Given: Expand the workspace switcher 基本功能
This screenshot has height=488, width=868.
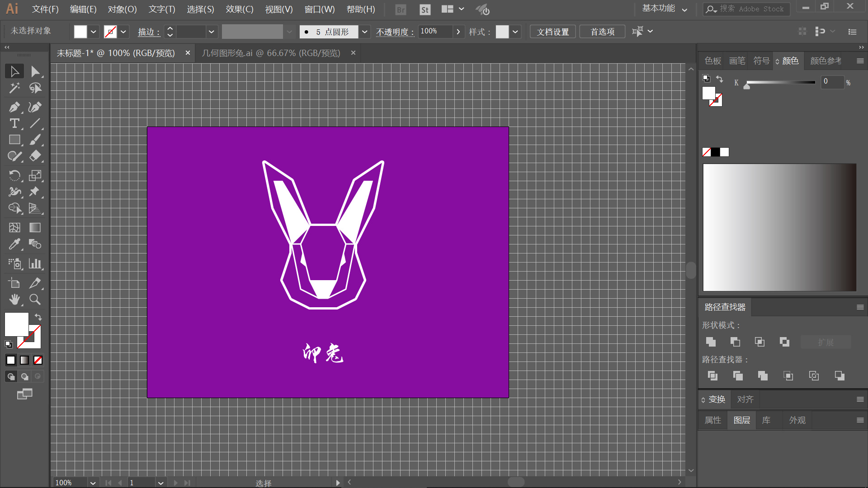Looking at the screenshot, I should 665,9.
